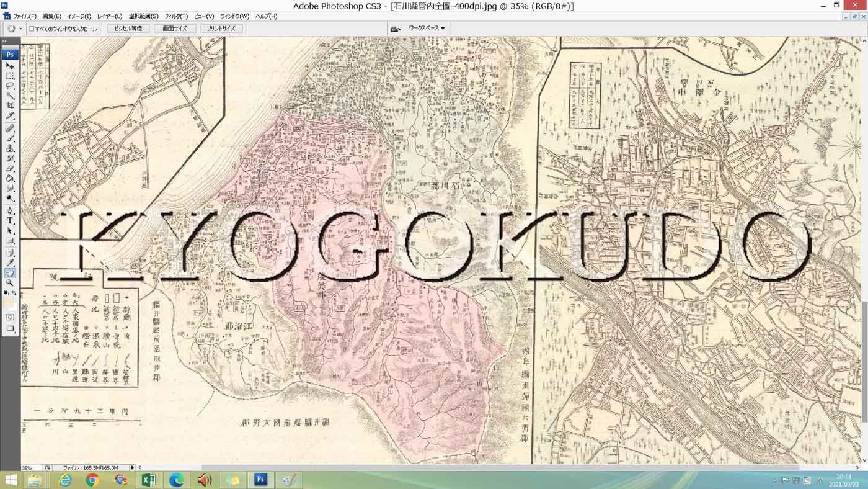This screenshot has height=489, width=868.
Task: Collapse the toolbox with the double-arrow
Action: [6, 41]
